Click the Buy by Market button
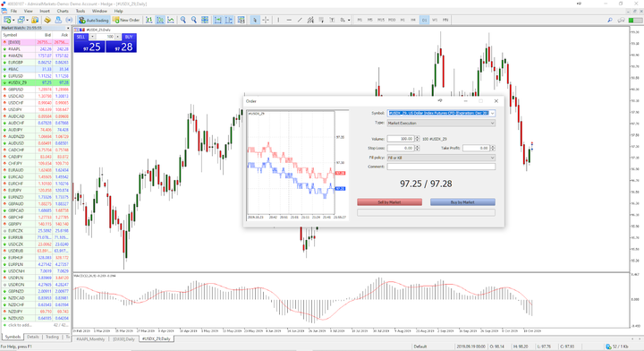Screen dimensions: 644x351 click(x=462, y=202)
